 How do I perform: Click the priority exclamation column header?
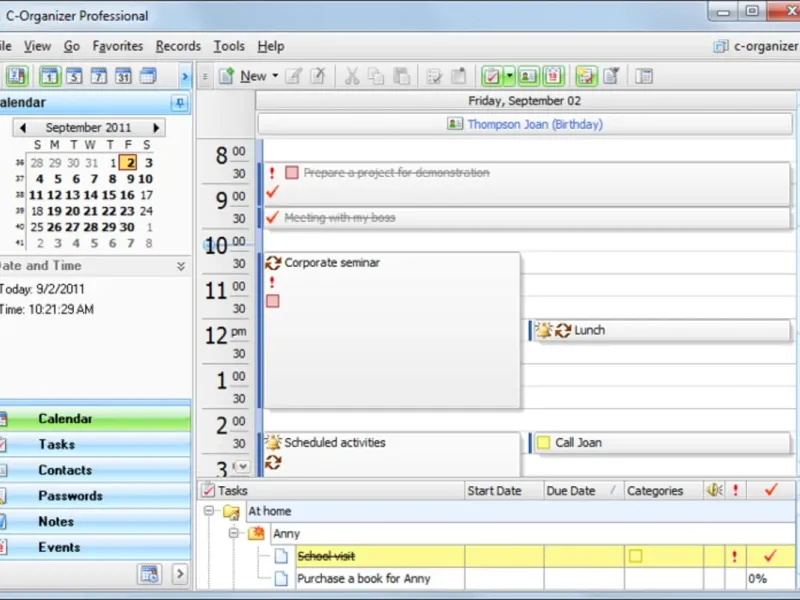click(x=735, y=491)
